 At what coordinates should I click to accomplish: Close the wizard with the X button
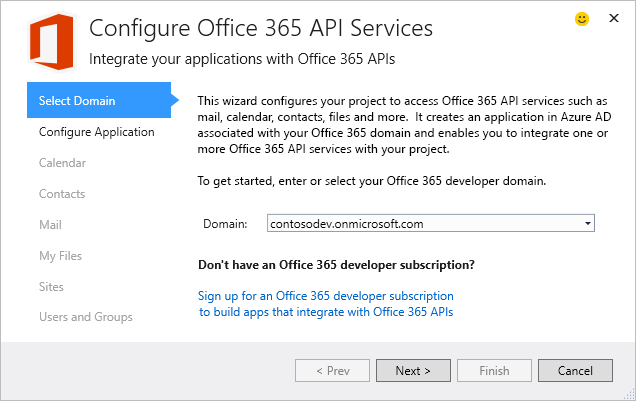[x=613, y=18]
